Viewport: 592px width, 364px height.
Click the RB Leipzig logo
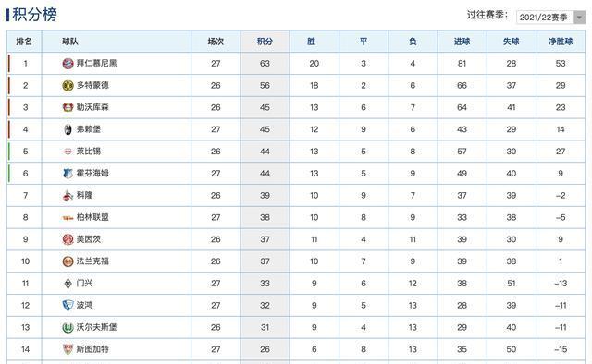click(68, 152)
